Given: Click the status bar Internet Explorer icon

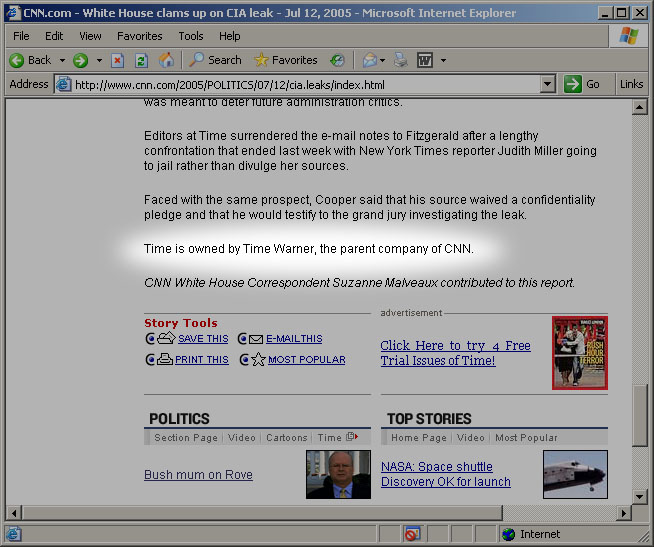Looking at the screenshot, I should click(x=13, y=534).
